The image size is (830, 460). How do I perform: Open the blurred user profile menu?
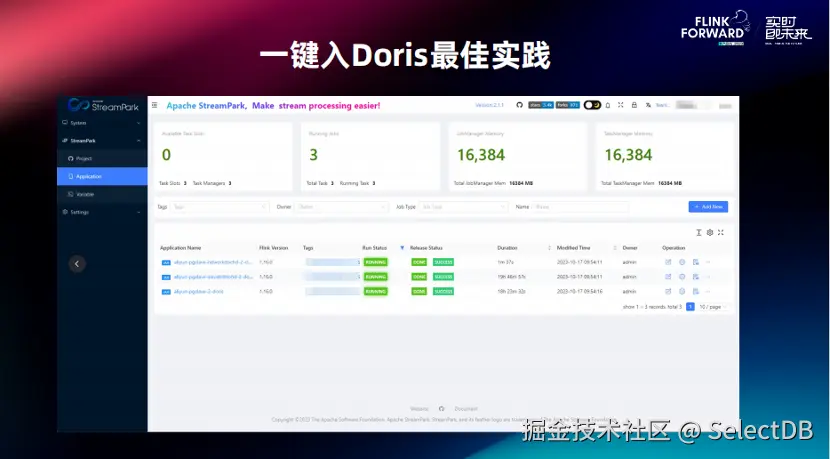point(694,105)
